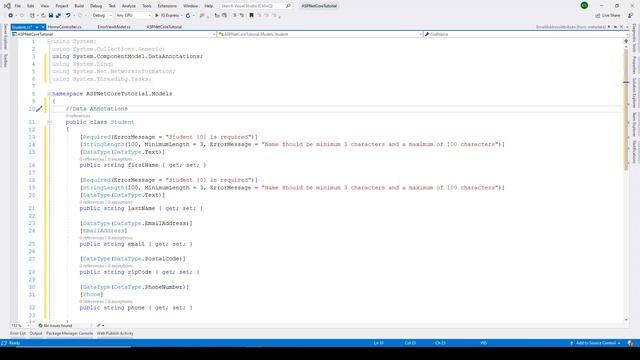This screenshot has width=640, height=360.
Task: Collapse the using directives block
Action: click(x=49, y=42)
